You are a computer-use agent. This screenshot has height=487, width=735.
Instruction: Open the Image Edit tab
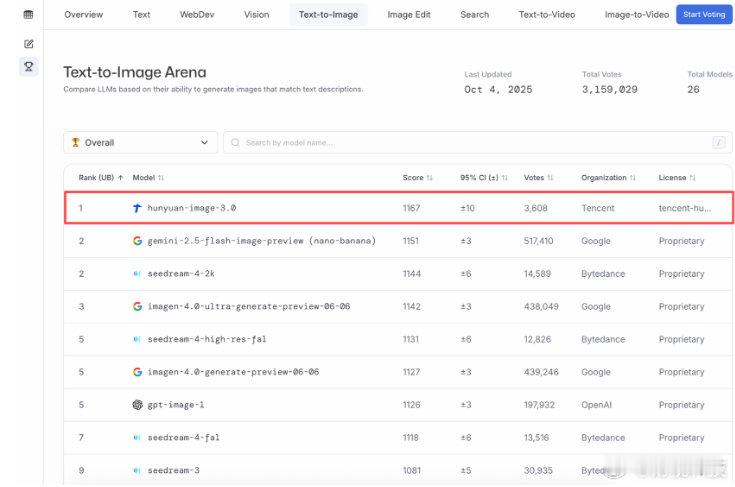coord(409,15)
